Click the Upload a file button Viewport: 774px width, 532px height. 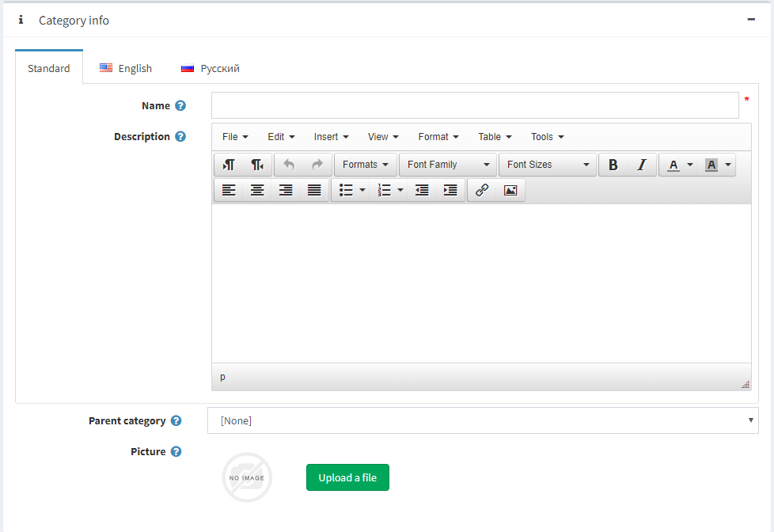click(347, 477)
